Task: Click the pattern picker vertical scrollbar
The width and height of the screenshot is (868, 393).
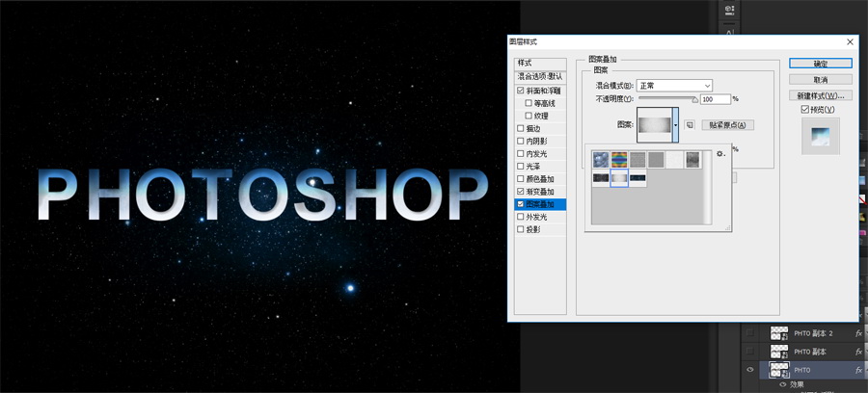Action: [707, 188]
